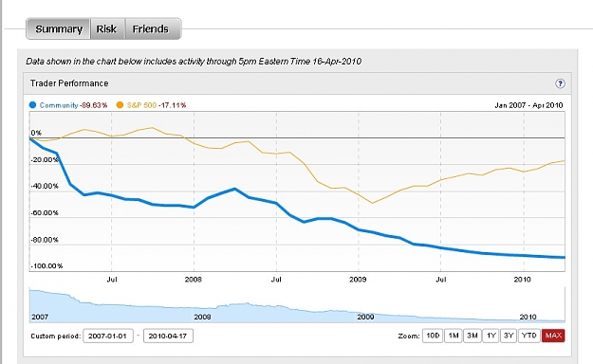This screenshot has width=593, height=364.
Task: Click the range navigator overview chart
Action: tap(297, 304)
